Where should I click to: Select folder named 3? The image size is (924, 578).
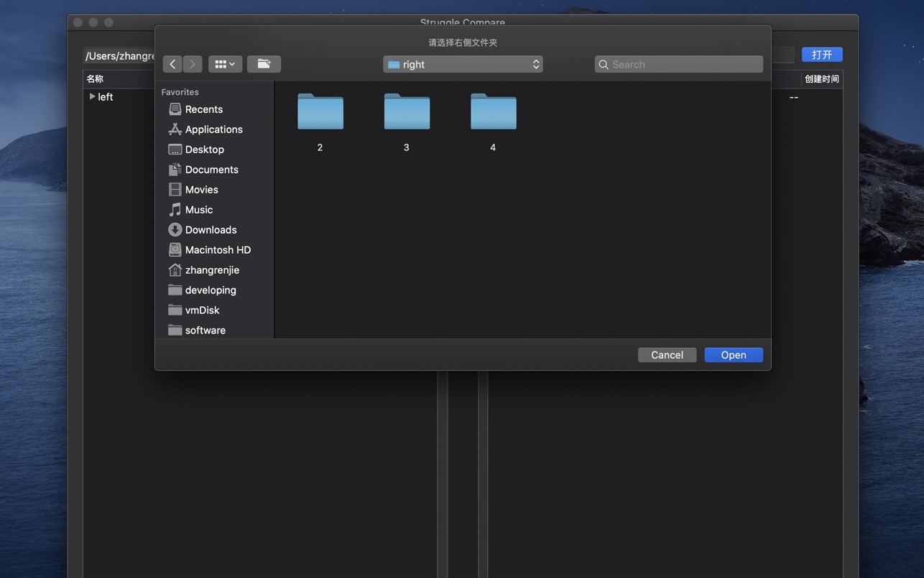407,122
